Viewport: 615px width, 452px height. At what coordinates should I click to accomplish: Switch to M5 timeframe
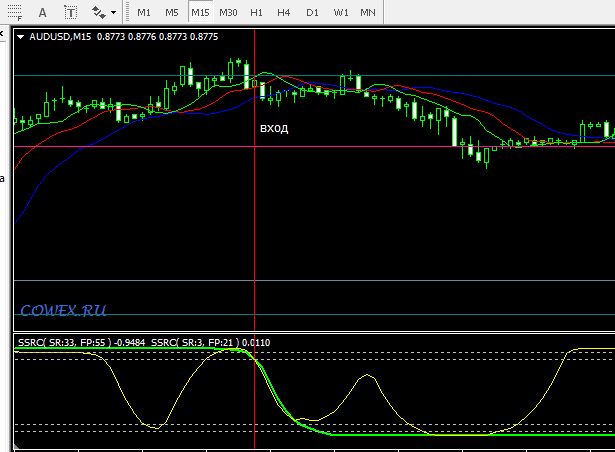172,13
